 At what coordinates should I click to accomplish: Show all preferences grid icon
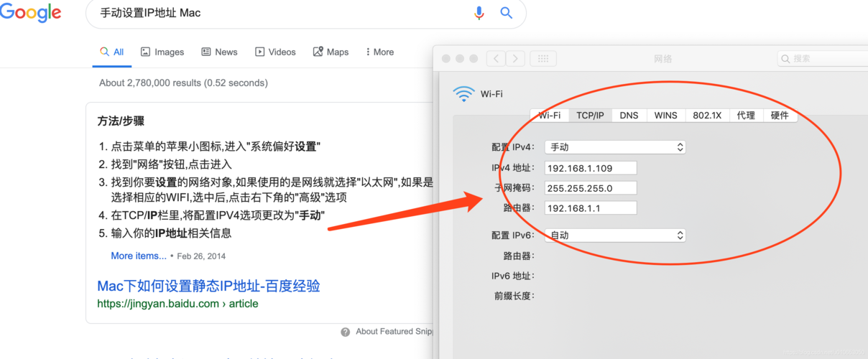click(x=543, y=59)
